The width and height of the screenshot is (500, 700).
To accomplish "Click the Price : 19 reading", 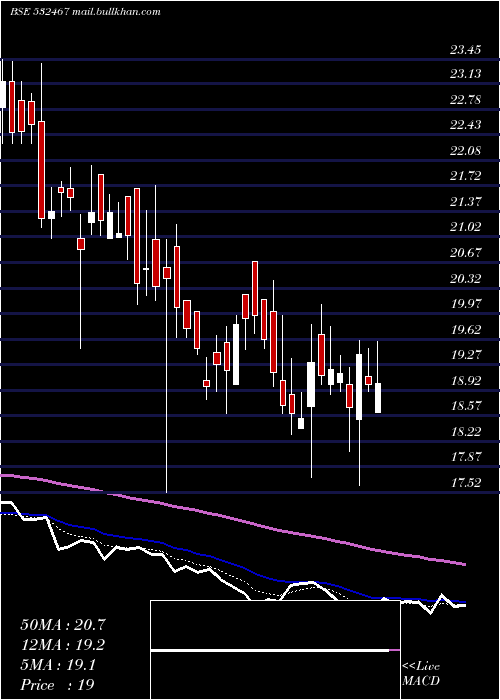I will pos(57,685).
